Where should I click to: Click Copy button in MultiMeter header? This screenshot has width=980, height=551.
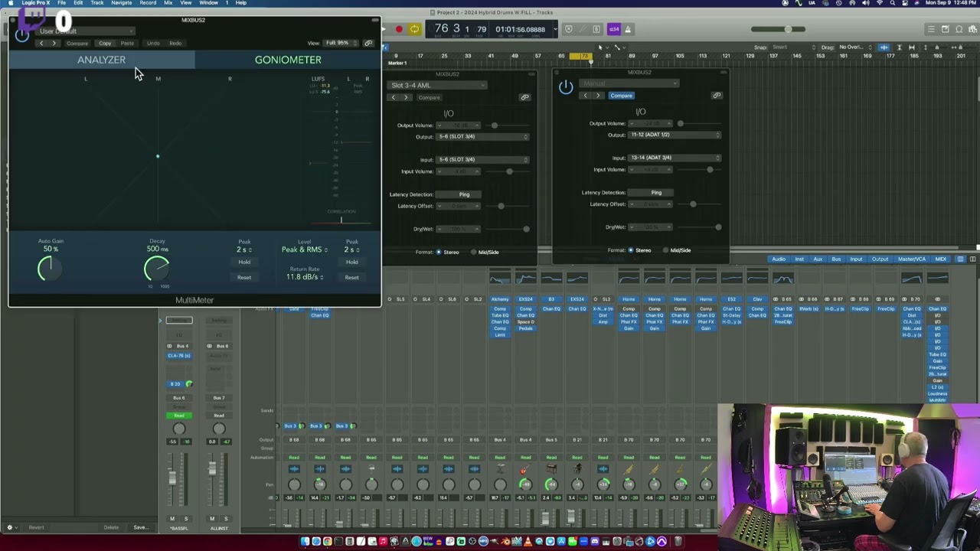105,43
